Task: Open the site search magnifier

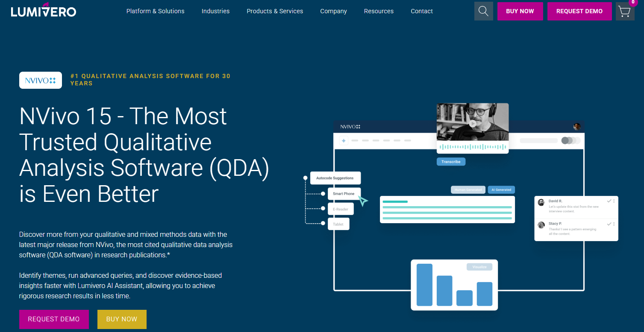Action: pyautogui.click(x=483, y=11)
